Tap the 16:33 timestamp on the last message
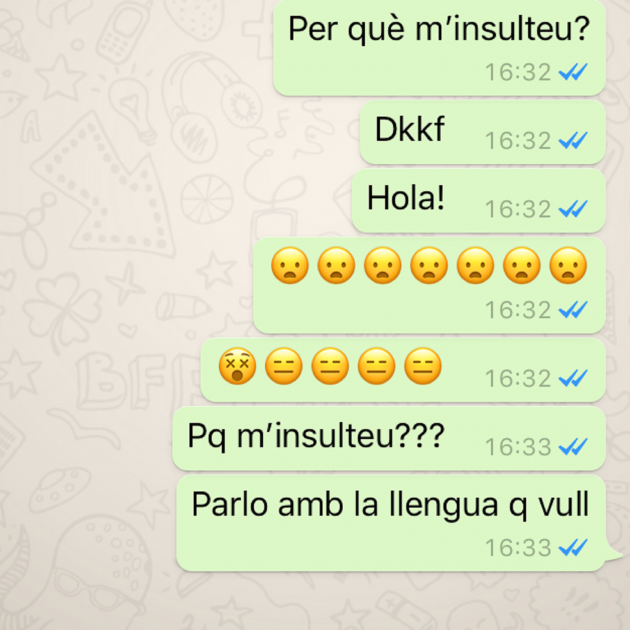 coord(518,548)
